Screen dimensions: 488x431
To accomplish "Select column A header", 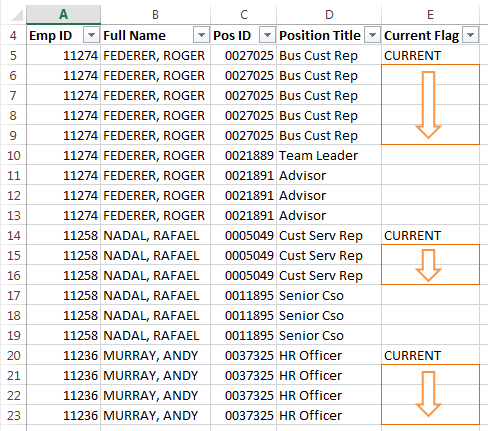I will pyautogui.click(x=63, y=15).
